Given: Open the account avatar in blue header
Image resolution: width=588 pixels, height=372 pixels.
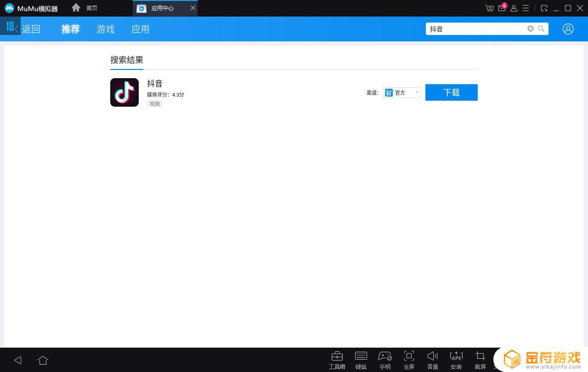Looking at the screenshot, I should pyautogui.click(x=568, y=29).
